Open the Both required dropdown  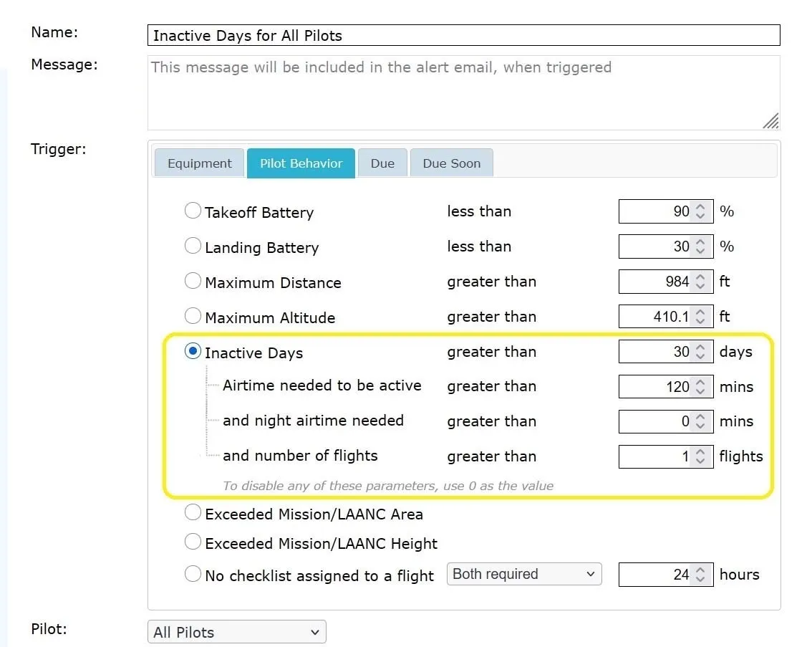tap(524, 574)
